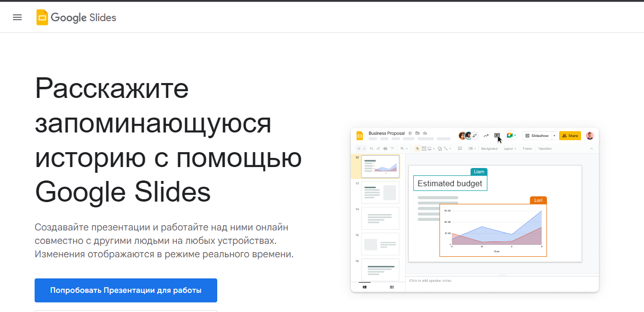The image size is (644, 312).
Task: Click the cloud save status icon
Action: point(425,133)
